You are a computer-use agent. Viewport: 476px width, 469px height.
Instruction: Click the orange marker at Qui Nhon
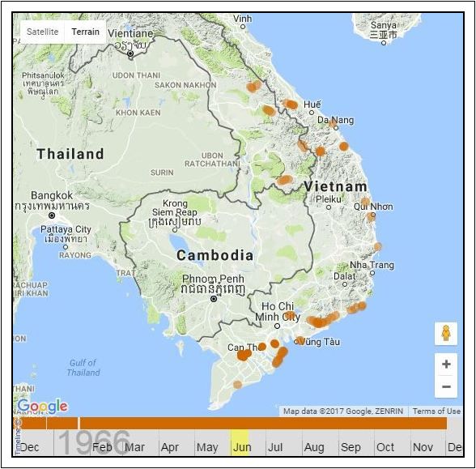pyautogui.click(x=371, y=216)
